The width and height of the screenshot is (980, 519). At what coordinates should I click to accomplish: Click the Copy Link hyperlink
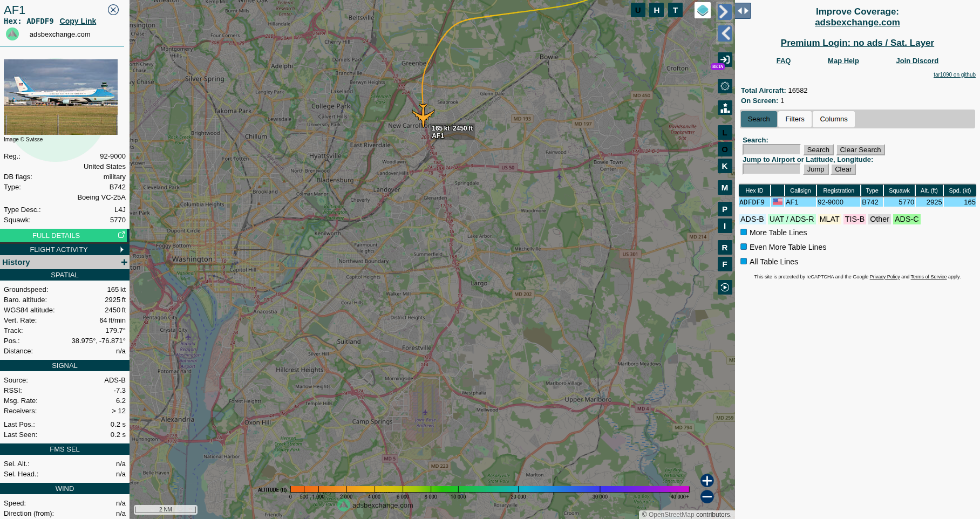(78, 21)
